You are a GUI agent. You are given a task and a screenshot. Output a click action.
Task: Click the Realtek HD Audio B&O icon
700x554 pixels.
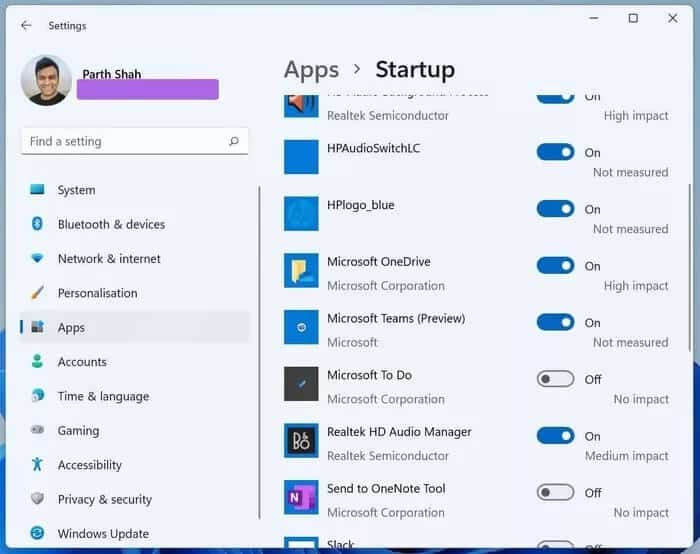click(x=301, y=441)
